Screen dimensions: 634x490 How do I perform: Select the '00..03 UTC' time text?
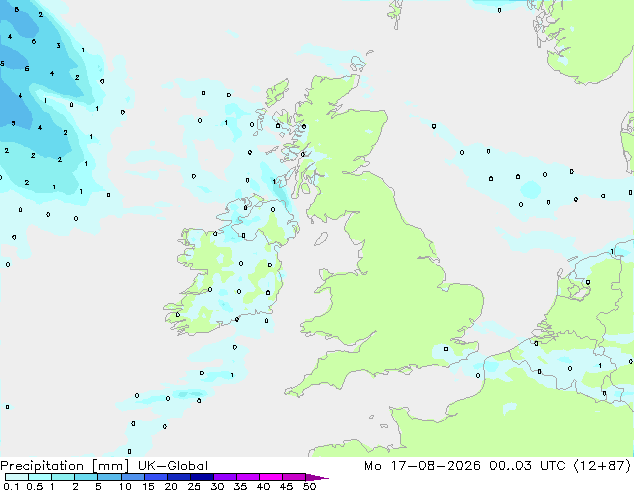coord(526,466)
